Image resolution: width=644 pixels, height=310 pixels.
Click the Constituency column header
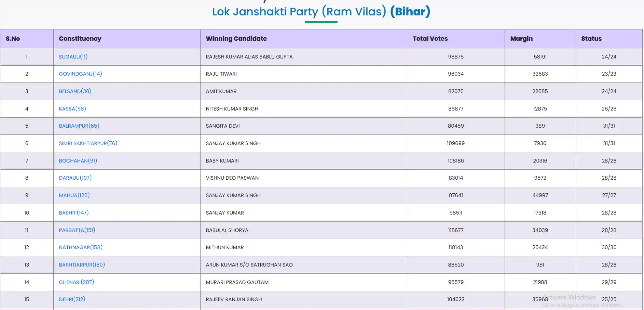(x=80, y=39)
